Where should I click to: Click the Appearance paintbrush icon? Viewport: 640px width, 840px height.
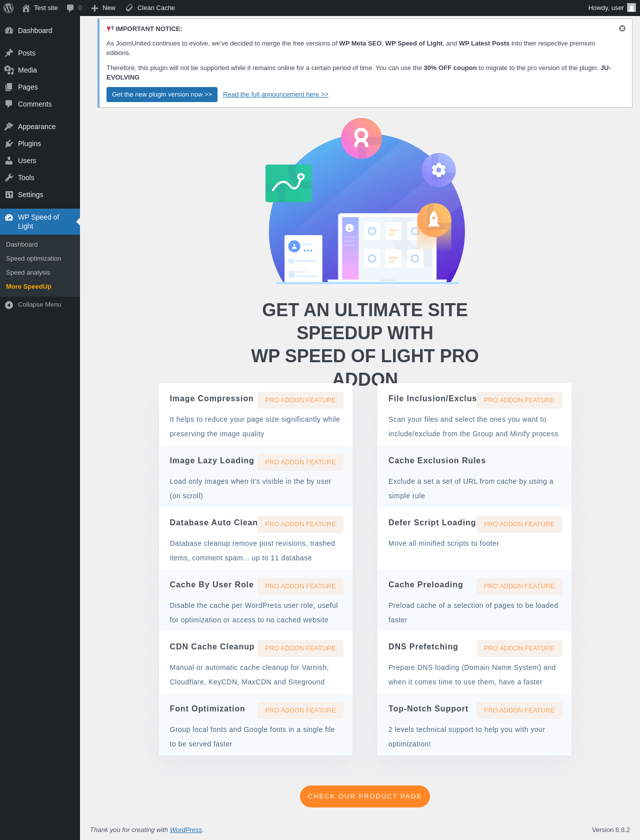[x=9, y=127]
